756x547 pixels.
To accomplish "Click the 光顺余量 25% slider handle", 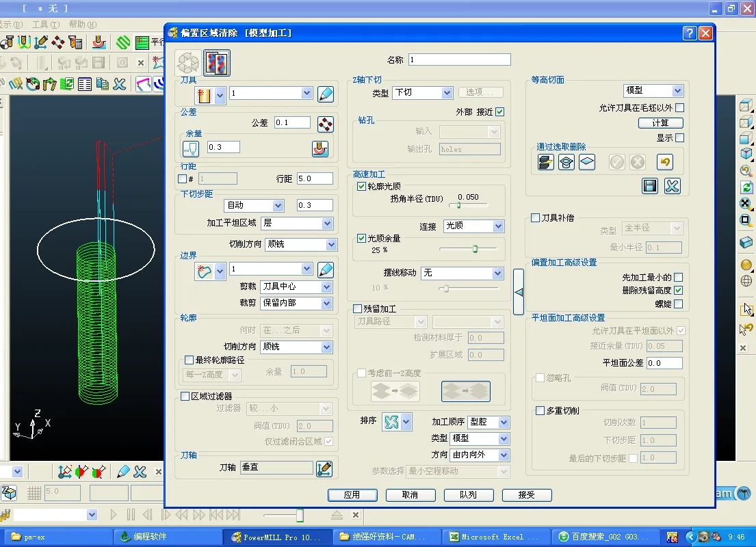I will (x=474, y=249).
